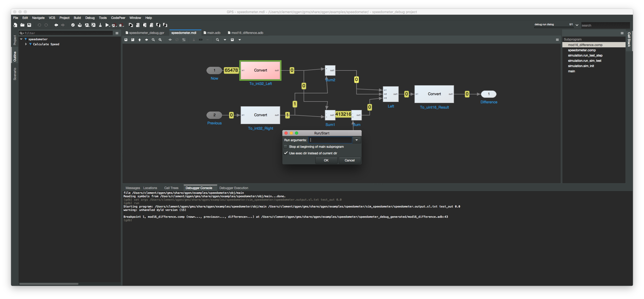
Task: Create a new file via toolbar icon
Action: 15,25
